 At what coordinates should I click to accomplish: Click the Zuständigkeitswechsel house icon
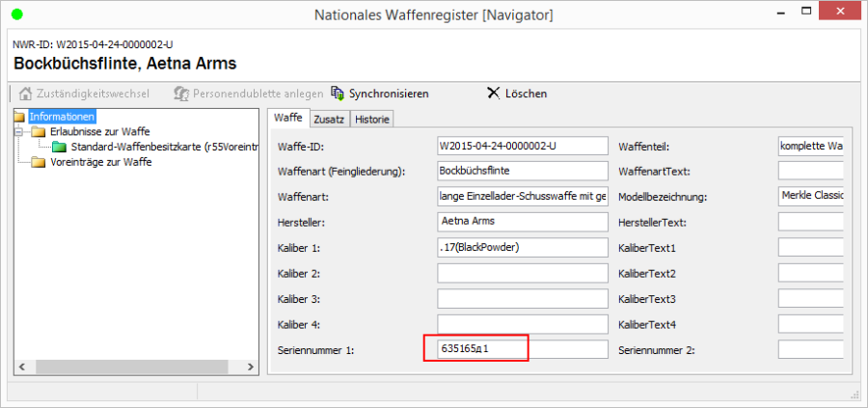click(26, 94)
